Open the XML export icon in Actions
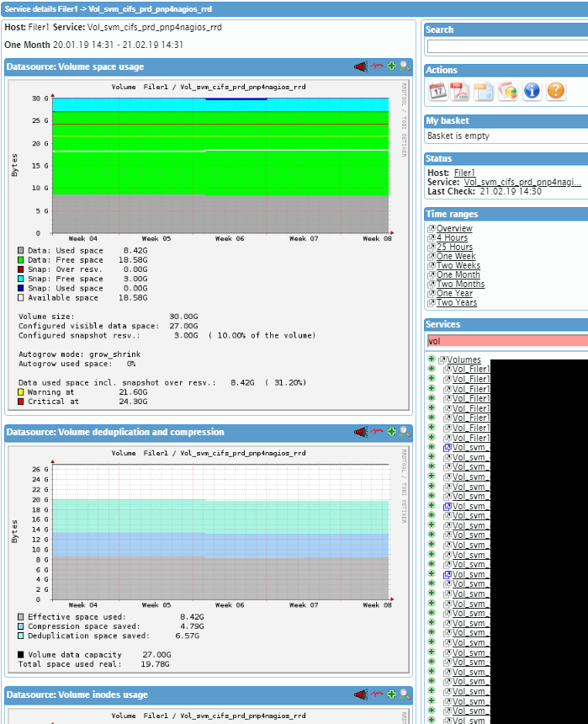This screenshot has height=724, width=588. click(x=483, y=91)
